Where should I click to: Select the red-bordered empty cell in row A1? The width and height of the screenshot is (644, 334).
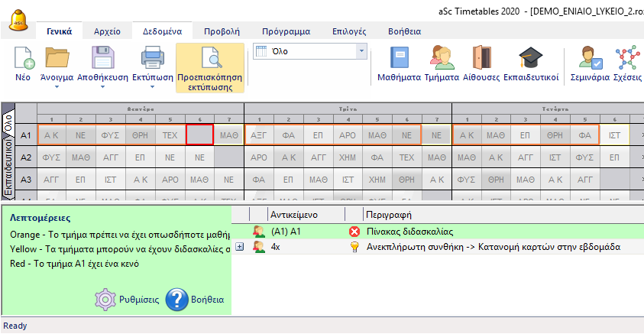[x=199, y=135]
